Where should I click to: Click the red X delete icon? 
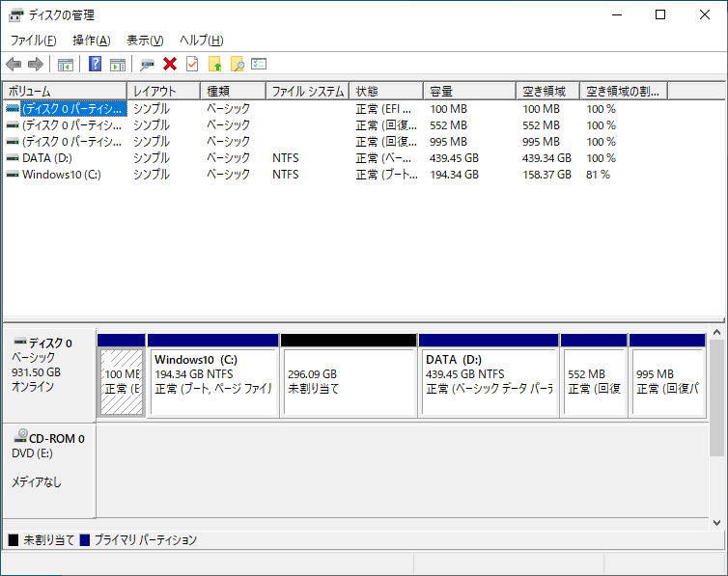click(x=170, y=64)
